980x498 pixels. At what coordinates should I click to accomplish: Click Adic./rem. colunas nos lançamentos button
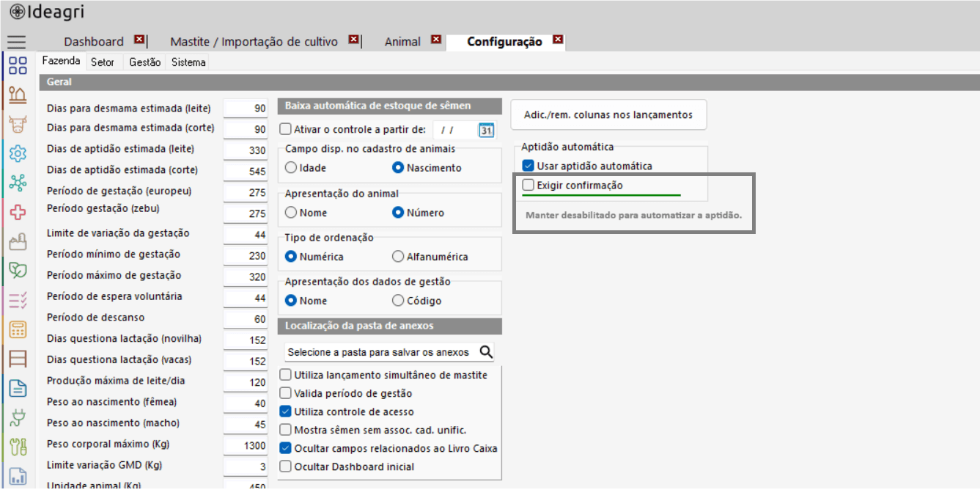click(x=608, y=114)
